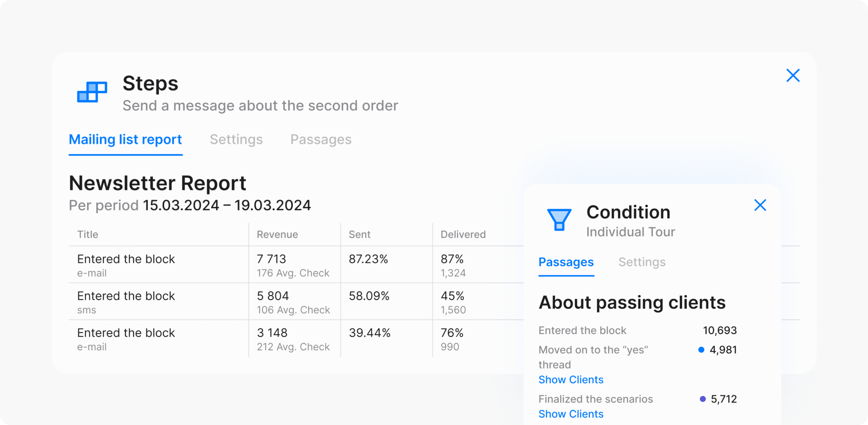Click the blue dot beside 4,981
The width and height of the screenshot is (868, 425).
[x=701, y=350]
